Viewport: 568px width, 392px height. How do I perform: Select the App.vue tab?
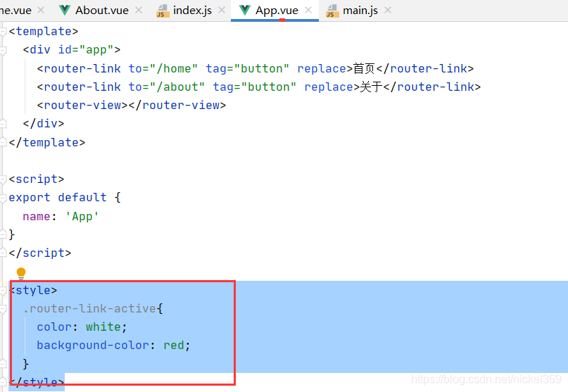tap(277, 11)
